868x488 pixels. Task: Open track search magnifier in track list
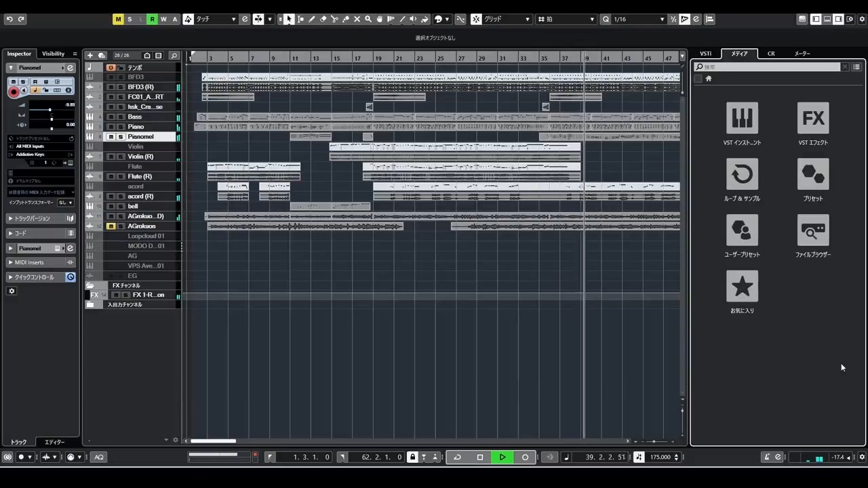tap(174, 55)
